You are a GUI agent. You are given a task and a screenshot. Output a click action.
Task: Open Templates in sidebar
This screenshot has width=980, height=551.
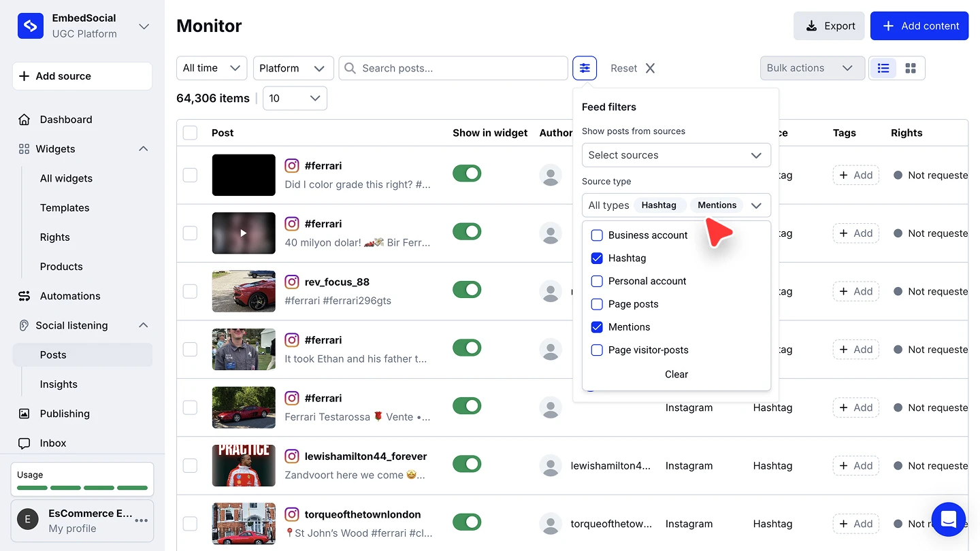point(65,207)
